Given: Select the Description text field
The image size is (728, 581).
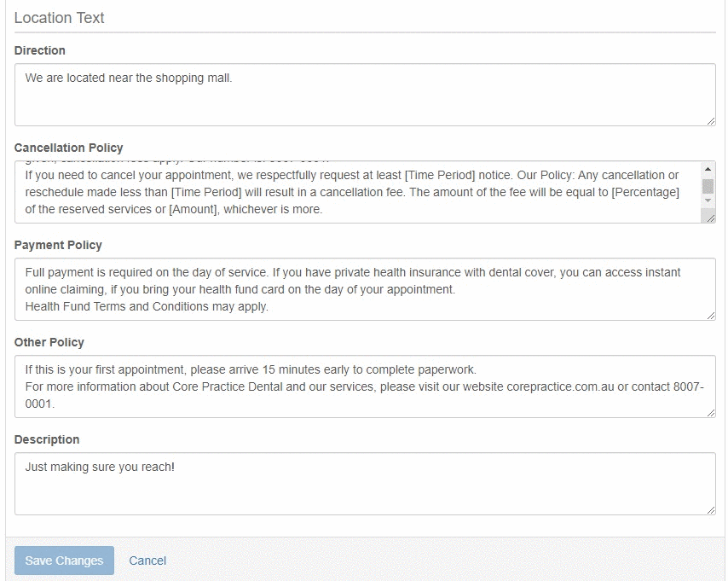Looking at the screenshot, I should click(x=365, y=484).
